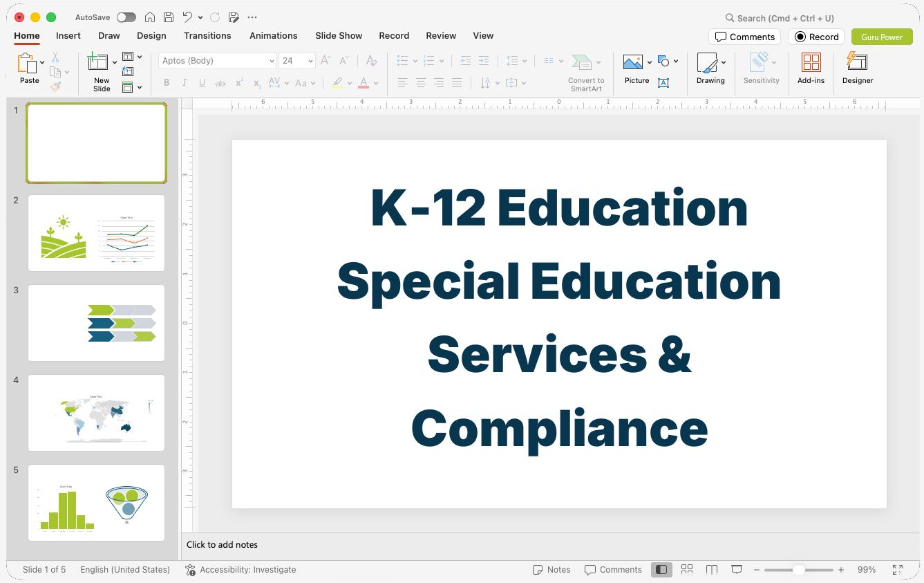Align text to the left

[403, 83]
